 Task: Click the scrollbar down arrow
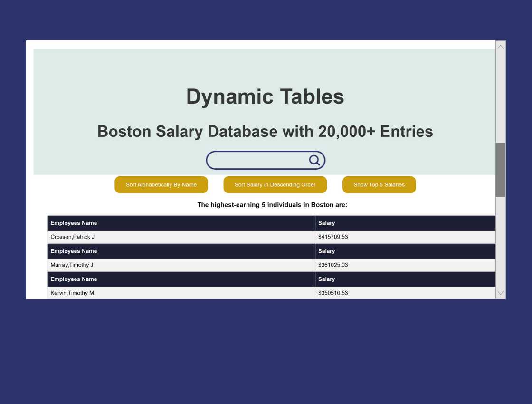tap(500, 293)
